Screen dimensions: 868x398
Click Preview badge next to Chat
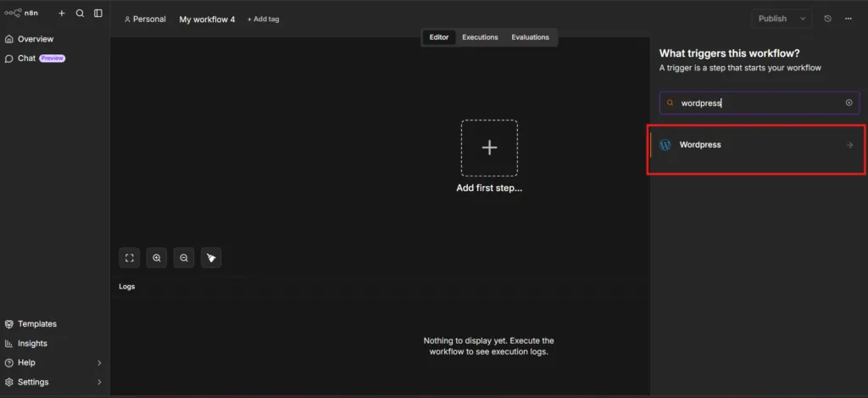click(x=52, y=59)
